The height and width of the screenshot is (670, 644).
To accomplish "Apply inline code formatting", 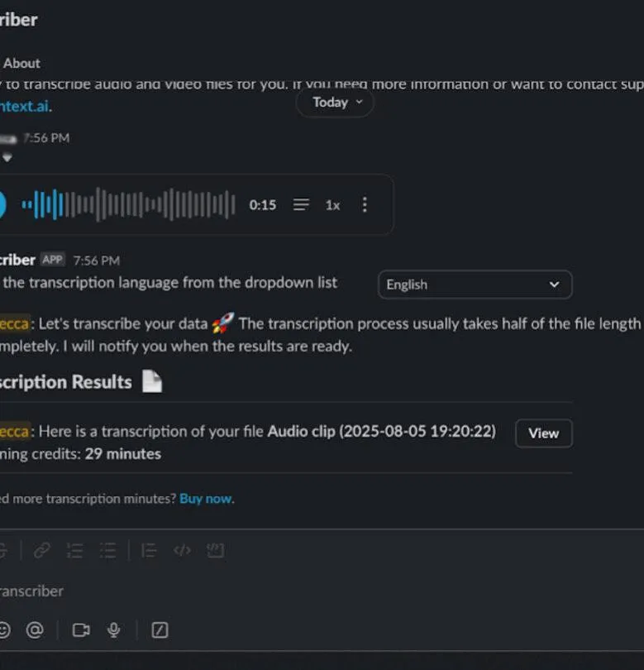I will (182, 550).
